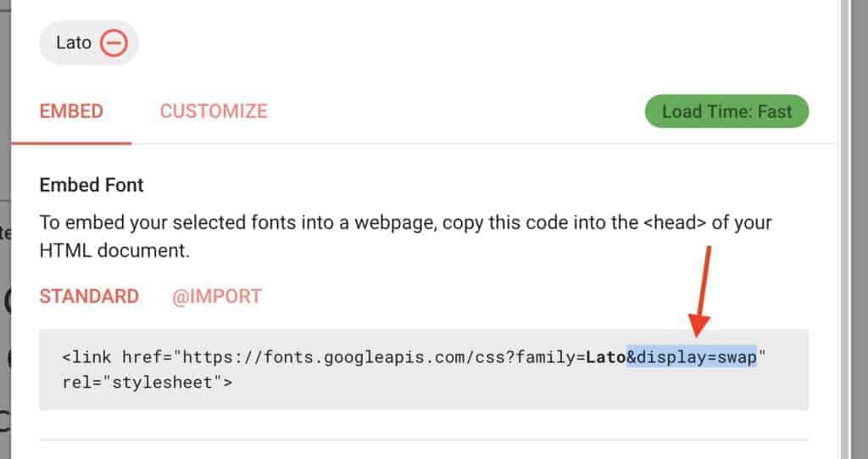This screenshot has height=459, width=868.
Task: Select the STANDARD embed option
Action: pyautogui.click(x=89, y=296)
